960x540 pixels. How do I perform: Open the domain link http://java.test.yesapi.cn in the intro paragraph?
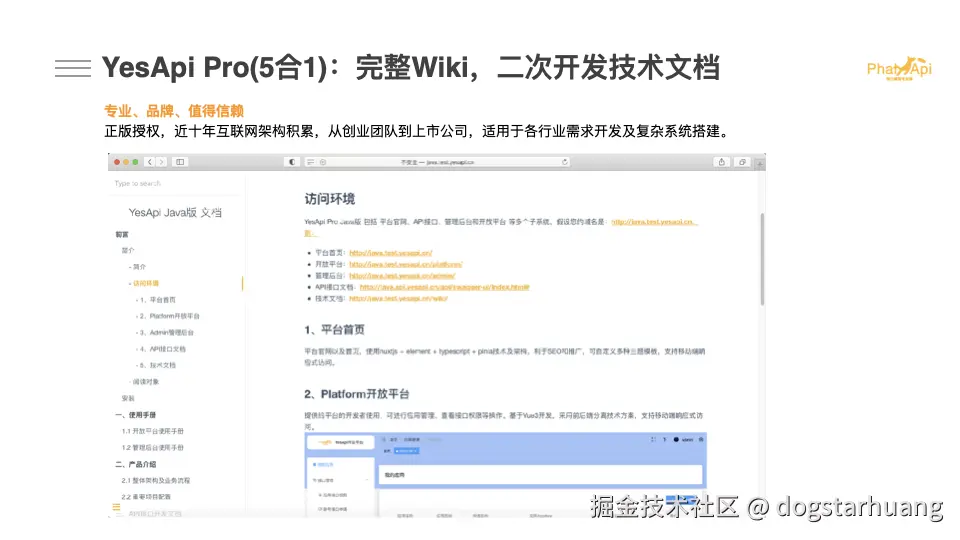click(x=654, y=222)
